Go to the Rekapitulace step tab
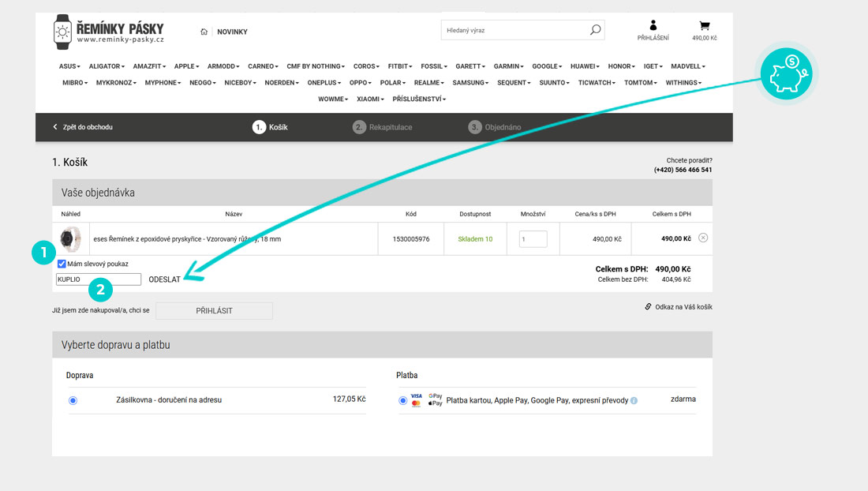Viewport: 868px width, 491px height. coord(383,127)
